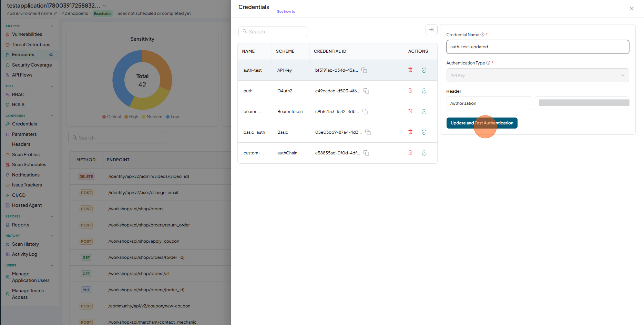Screen dimensions: 644x325
Task: Collapse the ANALYZE sidebar section
Action: tap(52, 26)
